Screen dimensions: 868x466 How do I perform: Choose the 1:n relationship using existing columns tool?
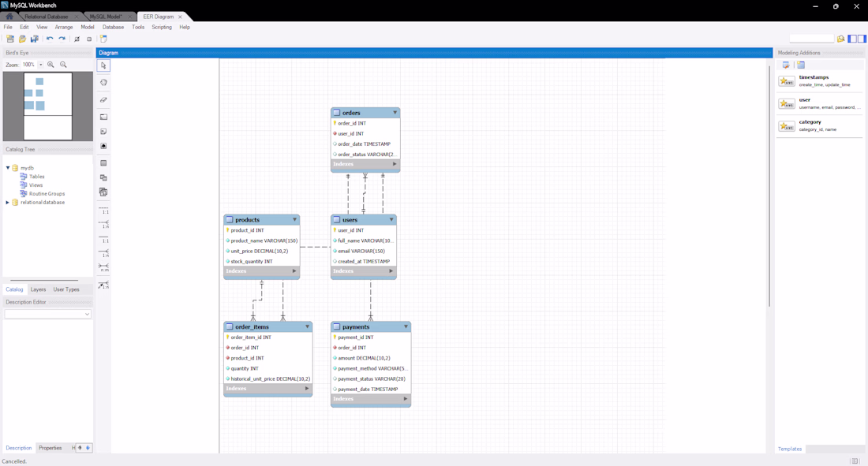click(x=103, y=285)
